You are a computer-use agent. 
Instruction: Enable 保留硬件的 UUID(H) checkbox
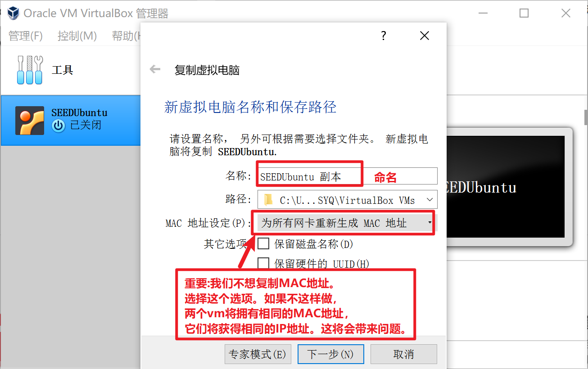(x=263, y=263)
